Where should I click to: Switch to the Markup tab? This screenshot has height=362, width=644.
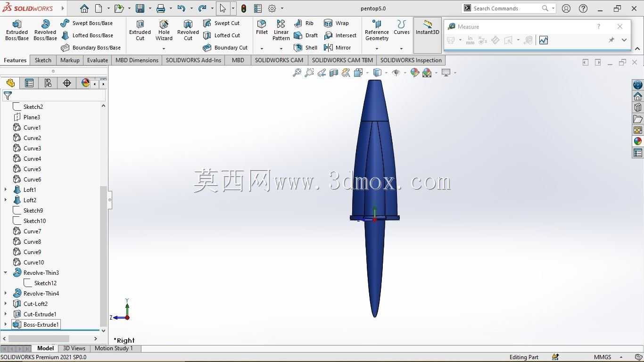[x=70, y=60]
